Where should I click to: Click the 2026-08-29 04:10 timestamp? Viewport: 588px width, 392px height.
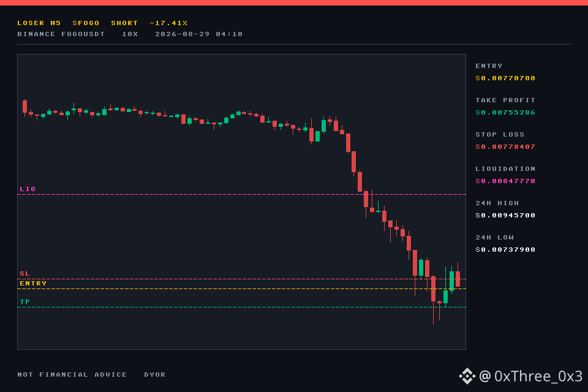pyautogui.click(x=198, y=34)
